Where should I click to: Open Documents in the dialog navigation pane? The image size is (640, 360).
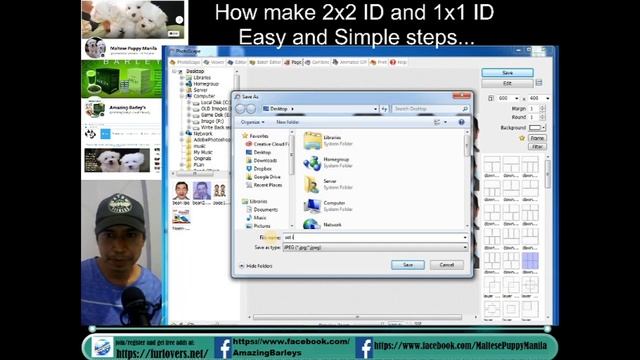[x=262, y=209]
